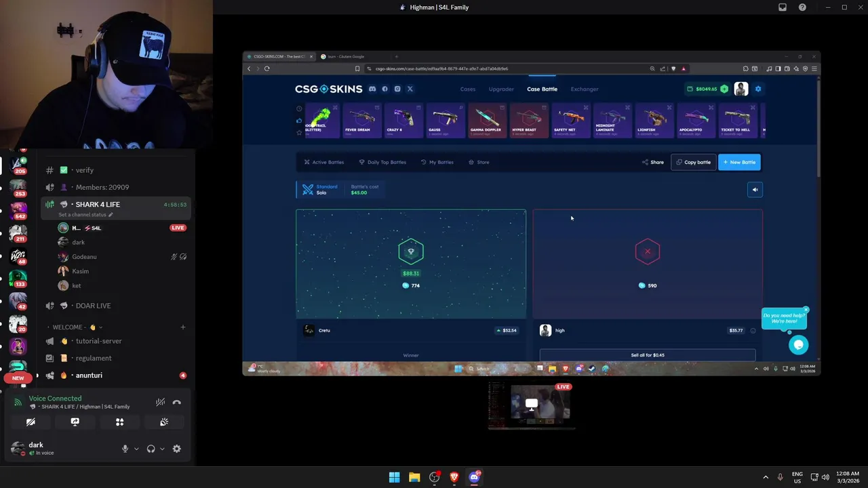Go to Active Battles
868x488 pixels.
point(324,162)
